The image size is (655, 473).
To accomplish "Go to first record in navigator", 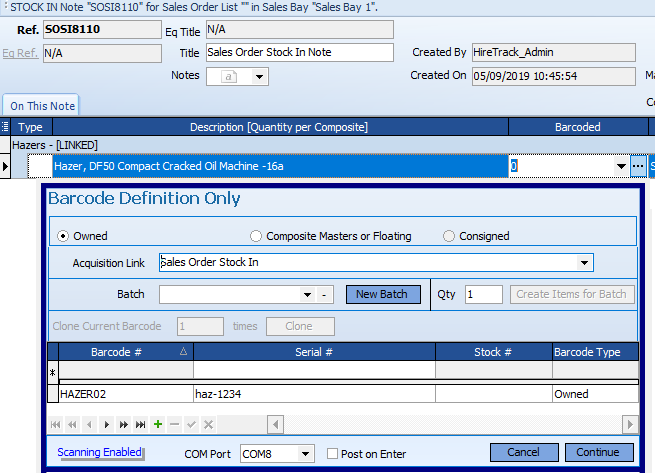I will coord(56,424).
